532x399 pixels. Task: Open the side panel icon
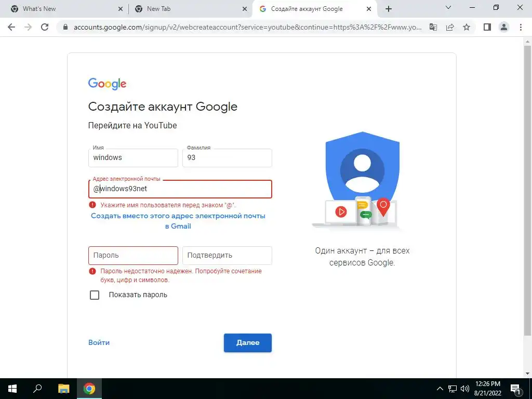tap(487, 27)
